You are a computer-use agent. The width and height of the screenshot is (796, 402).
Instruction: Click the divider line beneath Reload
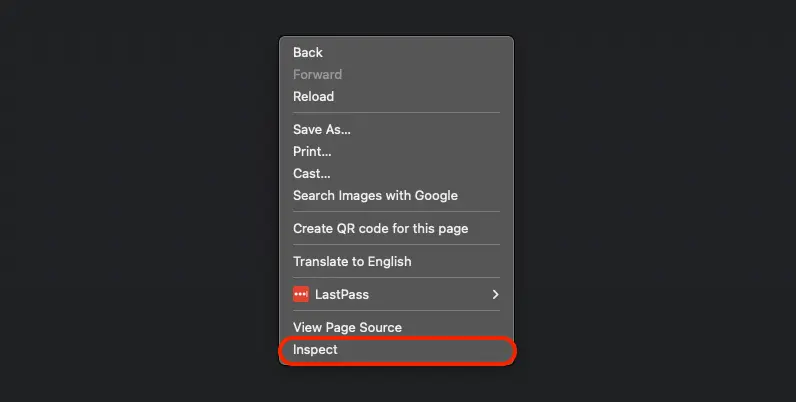coord(396,113)
